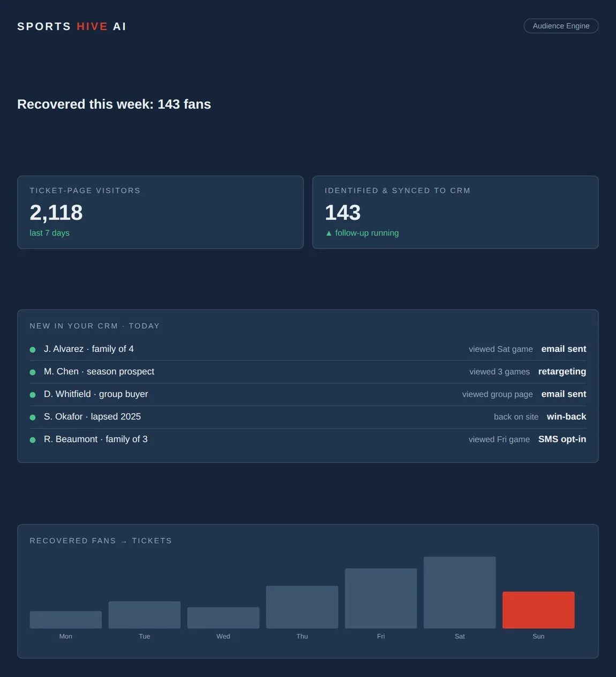Viewport: 616px width, 677px height.
Task: Click the 'SMS opt-in' status
Action: click(x=562, y=439)
